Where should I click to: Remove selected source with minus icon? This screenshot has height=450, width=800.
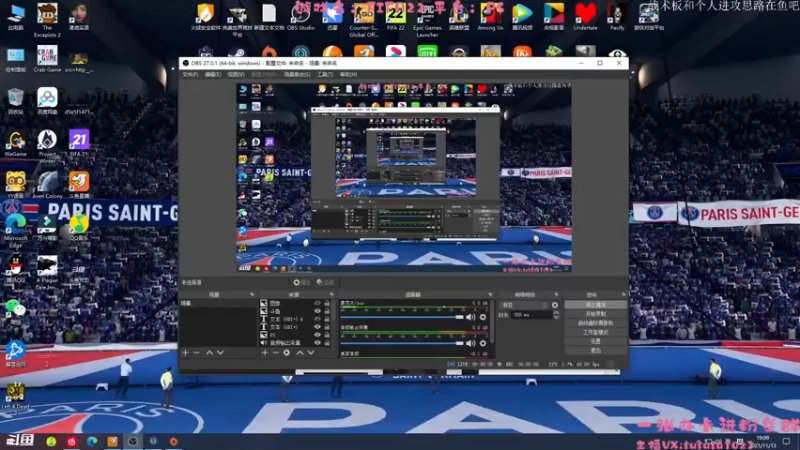(x=276, y=353)
